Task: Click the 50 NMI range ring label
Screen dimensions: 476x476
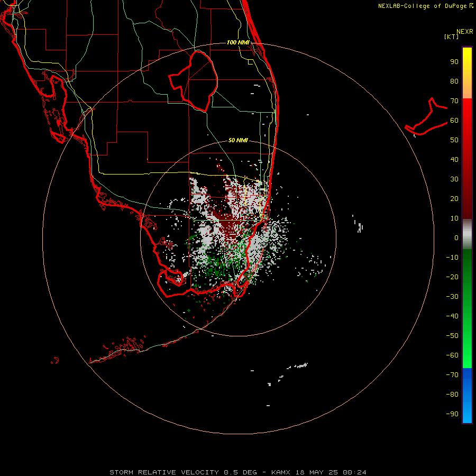Action: coord(238,140)
